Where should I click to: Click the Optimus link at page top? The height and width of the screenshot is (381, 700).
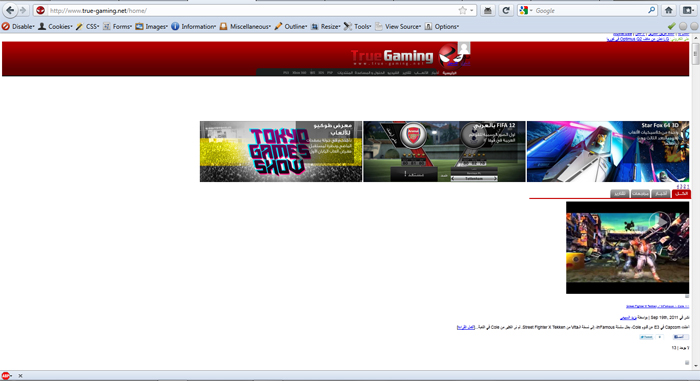point(638,39)
